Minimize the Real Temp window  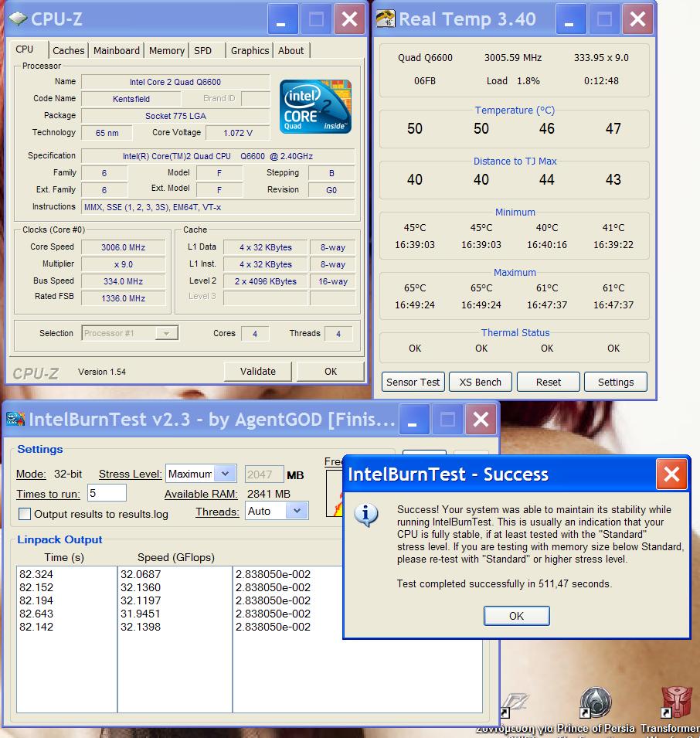(571, 19)
